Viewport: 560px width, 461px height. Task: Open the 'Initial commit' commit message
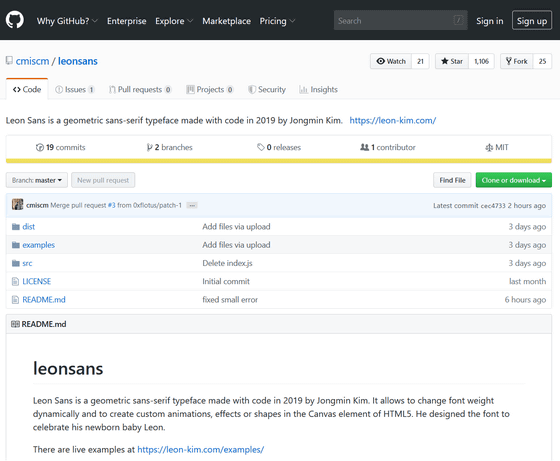[226, 281]
